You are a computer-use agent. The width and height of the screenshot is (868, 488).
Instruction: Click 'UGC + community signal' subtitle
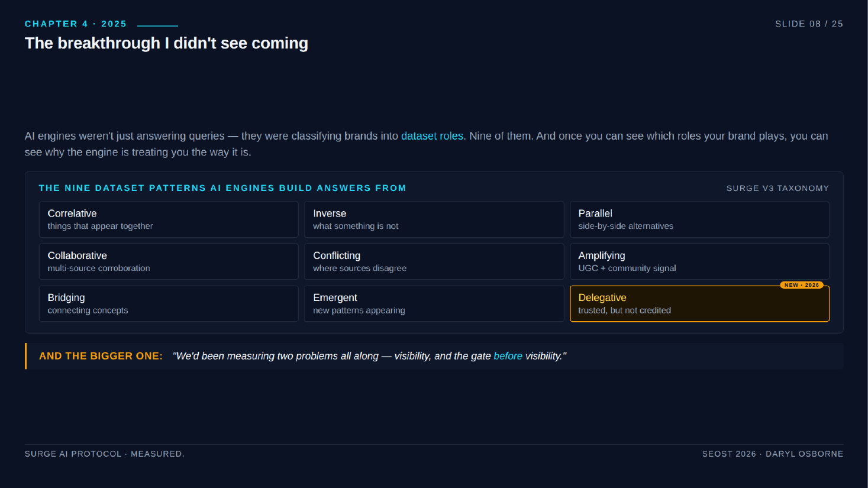point(627,268)
